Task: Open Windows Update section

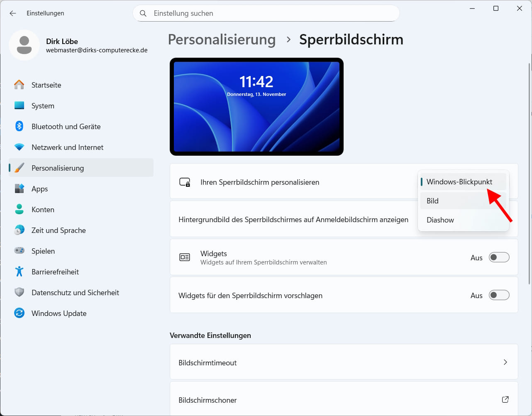Action: click(81, 313)
